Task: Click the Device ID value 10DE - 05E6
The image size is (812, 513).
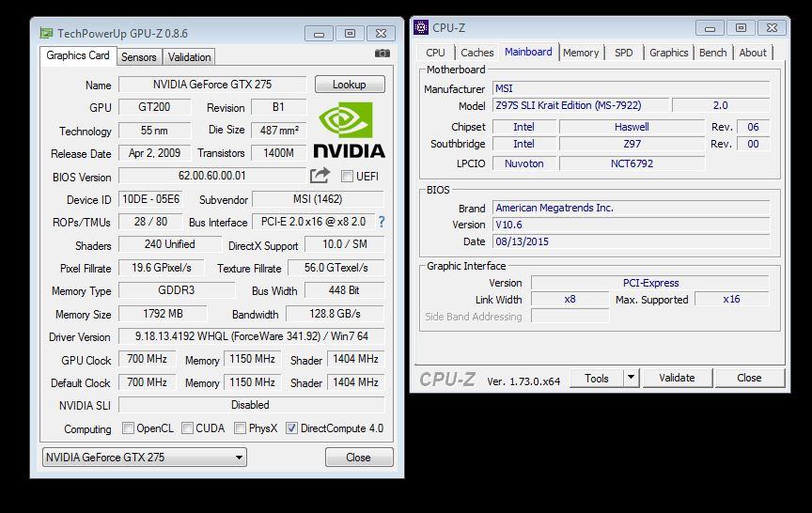Action: [x=150, y=199]
